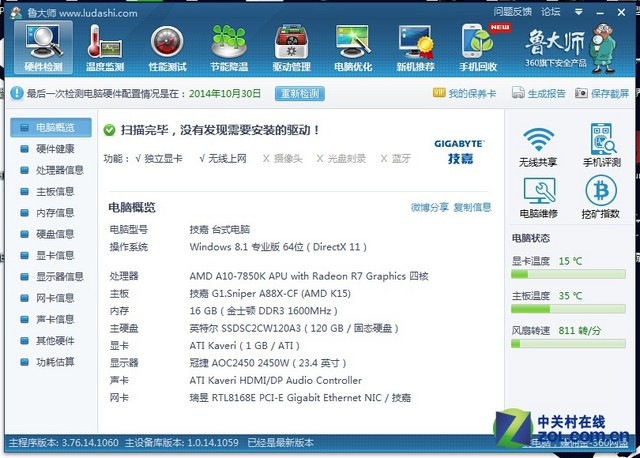Click the 生成报告 report icon
The image size is (640, 458).
518,93
